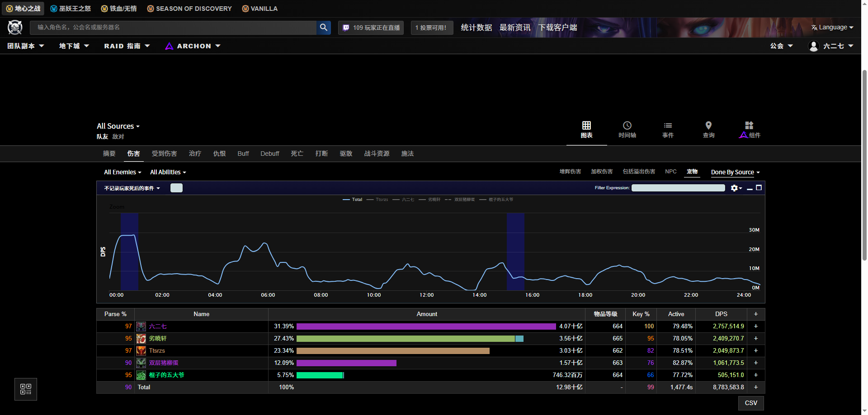Image resolution: width=868 pixels, height=415 pixels.
Task: Click the search magnifier icon
Action: pyautogui.click(x=323, y=28)
